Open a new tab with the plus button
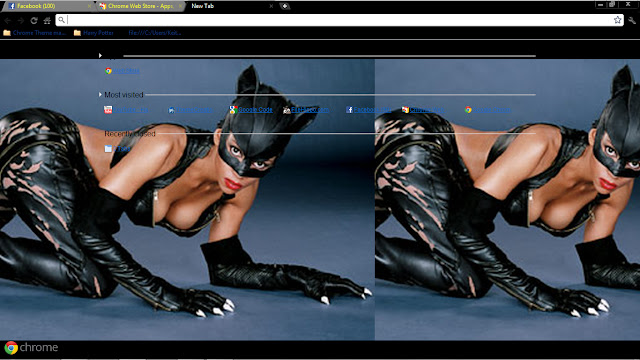The height and width of the screenshot is (360, 640). tap(285, 6)
